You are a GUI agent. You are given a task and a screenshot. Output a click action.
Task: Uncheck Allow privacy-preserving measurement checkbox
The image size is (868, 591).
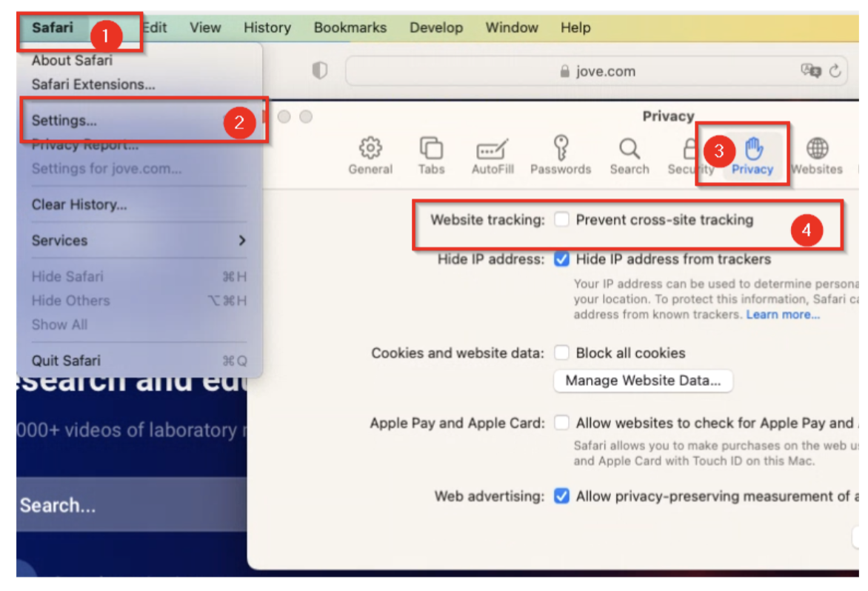(x=561, y=495)
